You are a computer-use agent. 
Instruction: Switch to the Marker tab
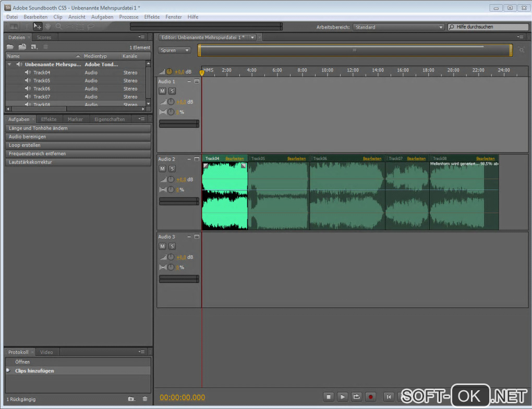[75, 119]
